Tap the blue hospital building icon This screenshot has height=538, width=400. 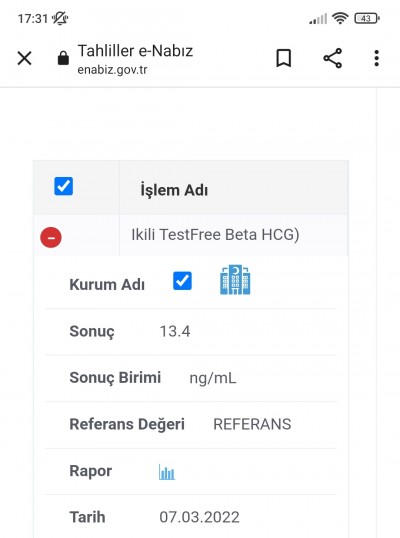(x=235, y=280)
